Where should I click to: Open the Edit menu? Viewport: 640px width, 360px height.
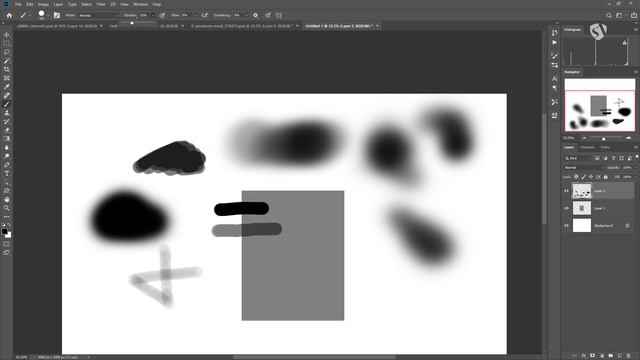29,4
